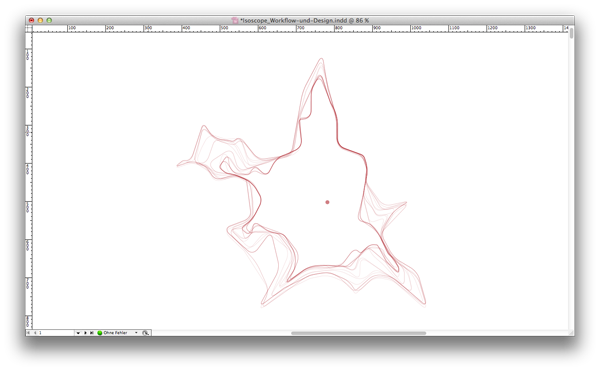Click the ruler zero-point origin box
Screen dimensions: 600x371
(x=29, y=28)
